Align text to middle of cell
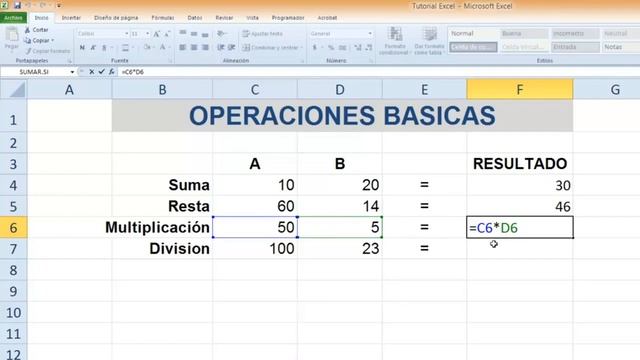Screen dimensions: 640x360 click(194, 34)
